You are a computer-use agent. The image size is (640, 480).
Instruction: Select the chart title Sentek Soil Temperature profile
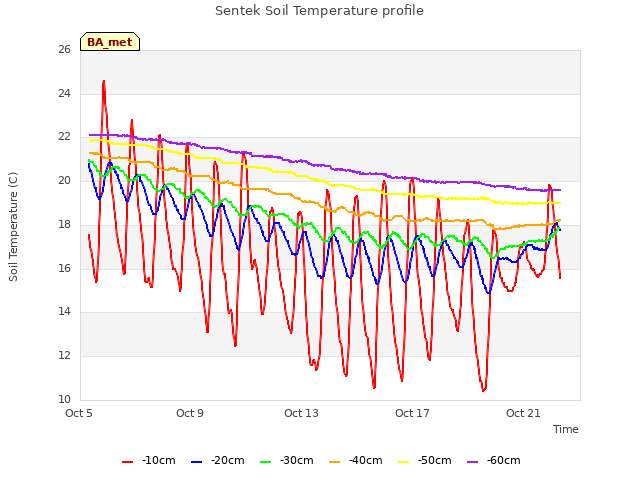[x=319, y=11]
